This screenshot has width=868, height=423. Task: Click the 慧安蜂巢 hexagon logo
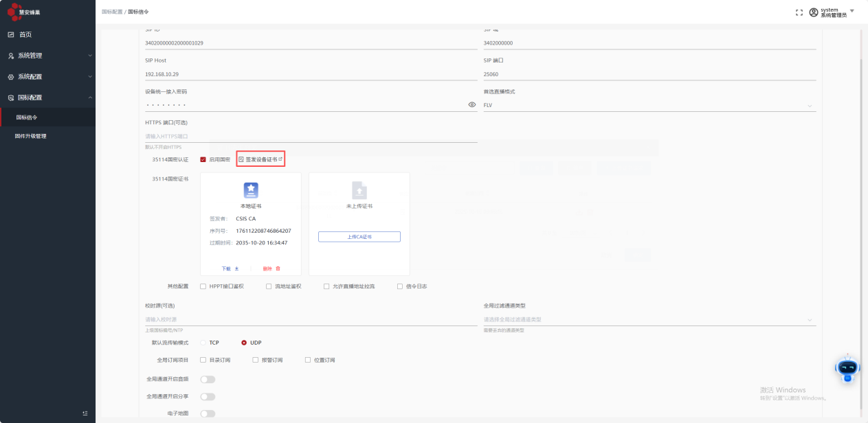click(13, 12)
